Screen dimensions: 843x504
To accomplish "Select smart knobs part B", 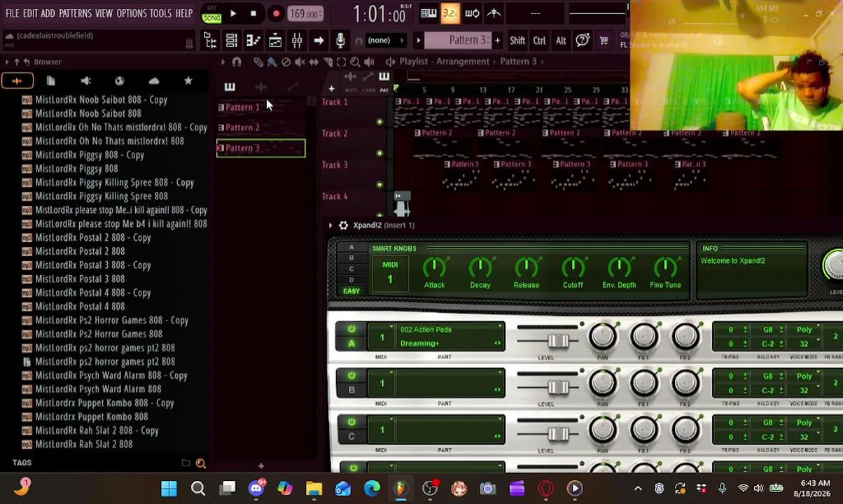I will [351, 258].
